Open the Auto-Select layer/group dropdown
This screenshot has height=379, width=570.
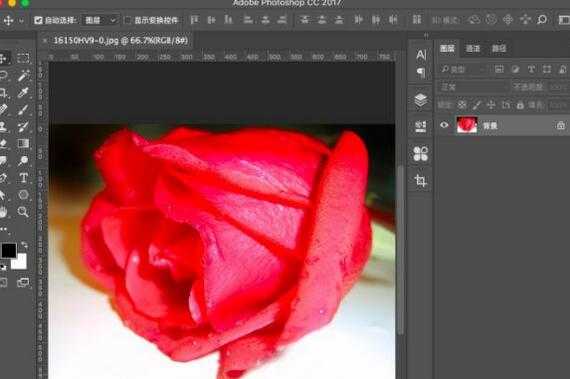click(100, 20)
